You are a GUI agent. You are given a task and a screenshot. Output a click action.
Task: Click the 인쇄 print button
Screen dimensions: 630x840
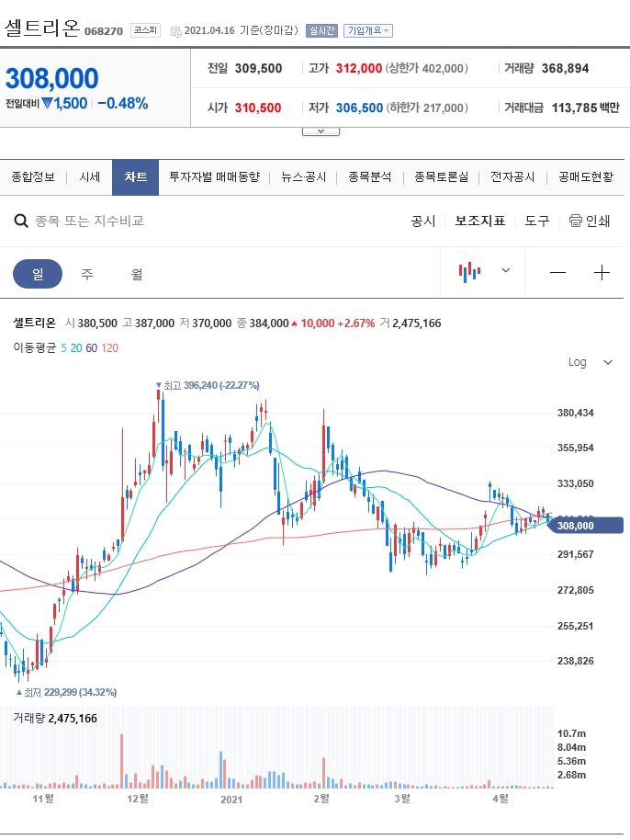point(590,221)
